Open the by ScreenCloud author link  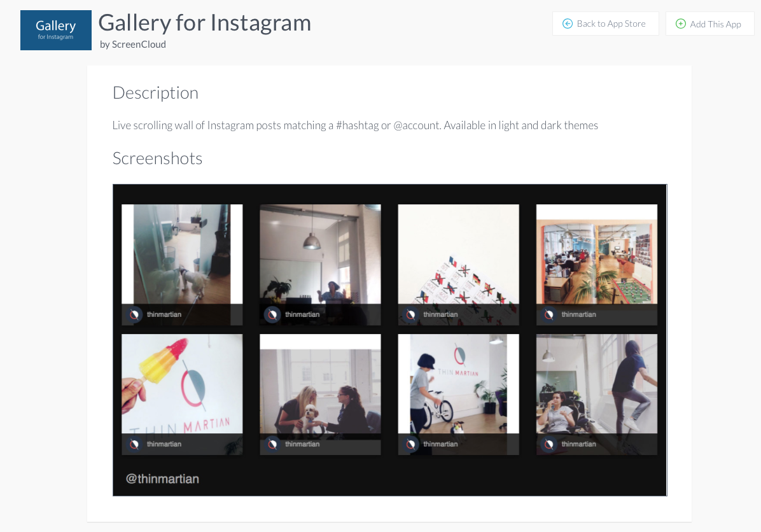[x=133, y=45]
